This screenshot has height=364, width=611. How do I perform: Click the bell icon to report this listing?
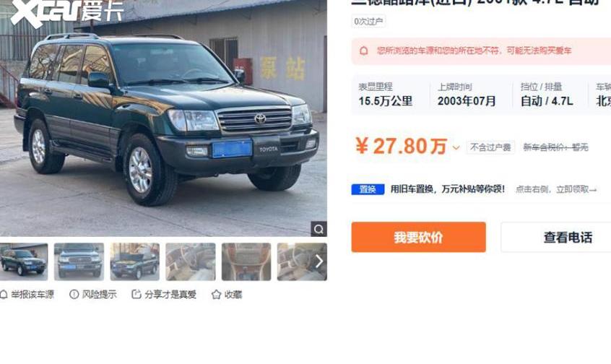4,295
